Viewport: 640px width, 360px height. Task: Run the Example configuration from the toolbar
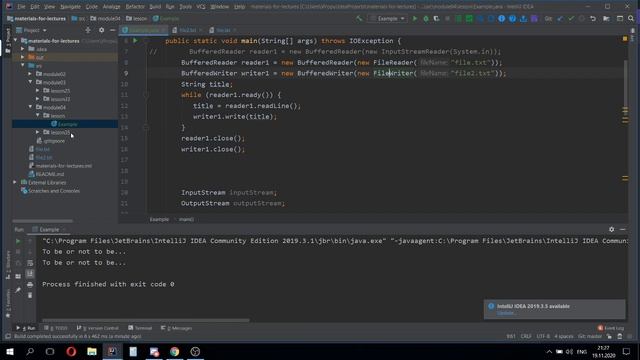[x=415, y=18]
